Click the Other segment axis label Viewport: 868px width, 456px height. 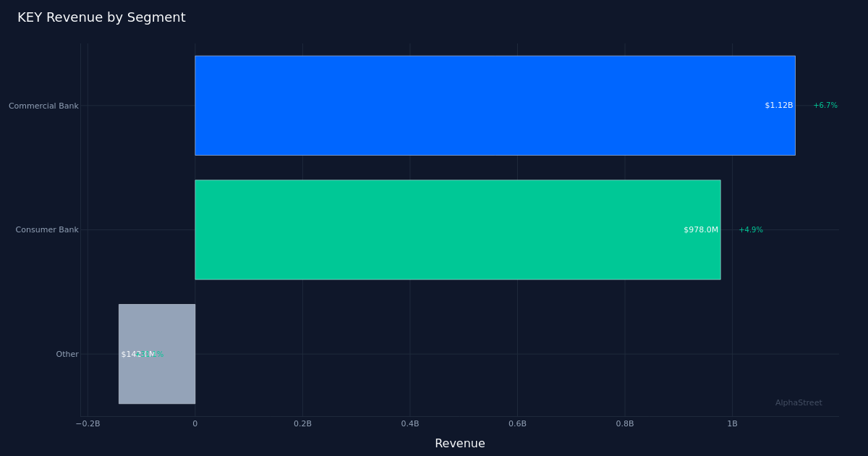(x=67, y=354)
